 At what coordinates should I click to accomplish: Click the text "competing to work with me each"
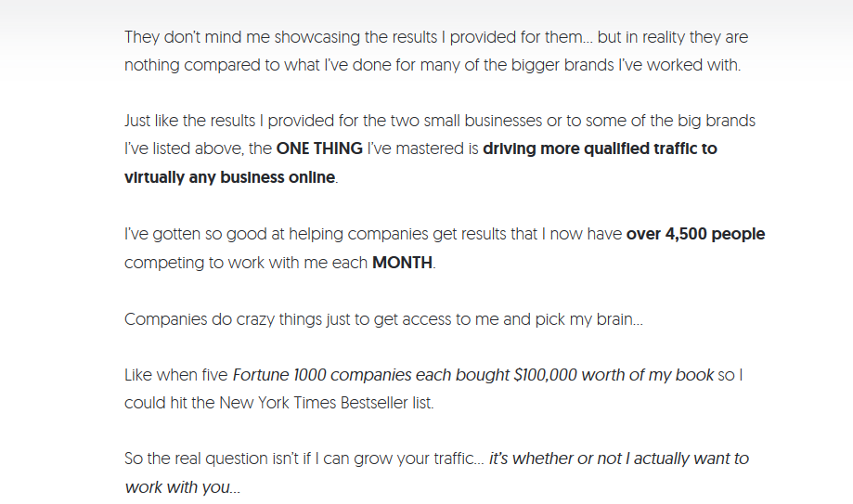click(246, 263)
